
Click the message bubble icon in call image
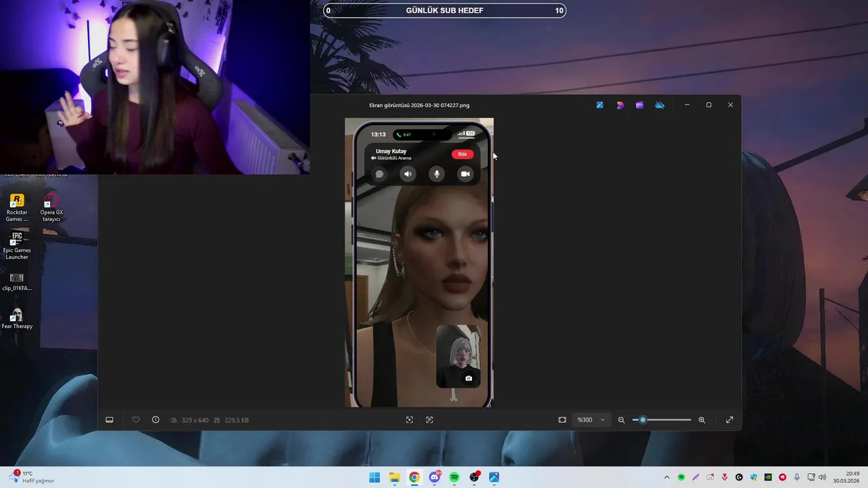[380, 174]
